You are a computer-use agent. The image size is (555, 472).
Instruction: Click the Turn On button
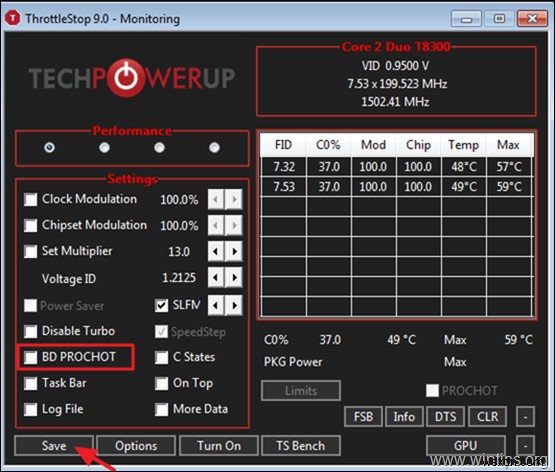[x=219, y=446]
